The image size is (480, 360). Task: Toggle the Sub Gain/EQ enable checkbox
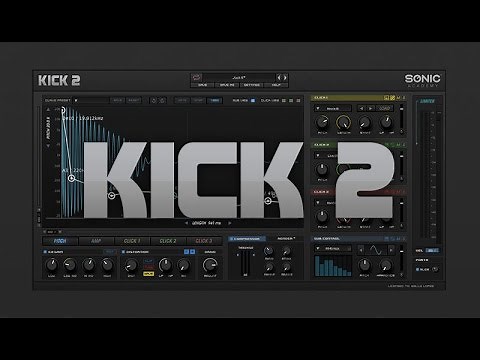point(45,252)
